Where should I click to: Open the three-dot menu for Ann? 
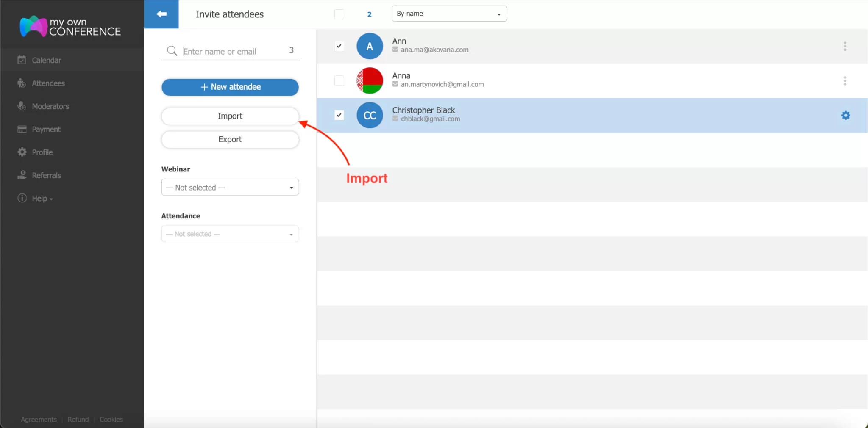click(x=845, y=46)
